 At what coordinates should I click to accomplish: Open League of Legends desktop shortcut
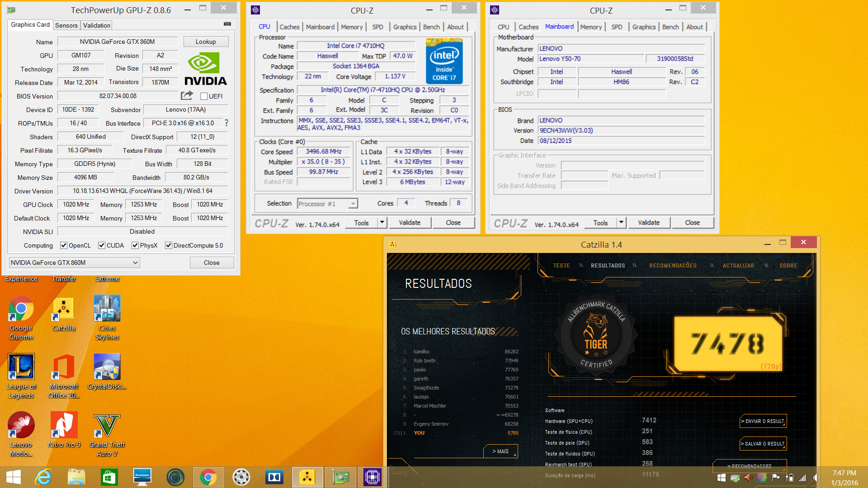[x=21, y=376]
